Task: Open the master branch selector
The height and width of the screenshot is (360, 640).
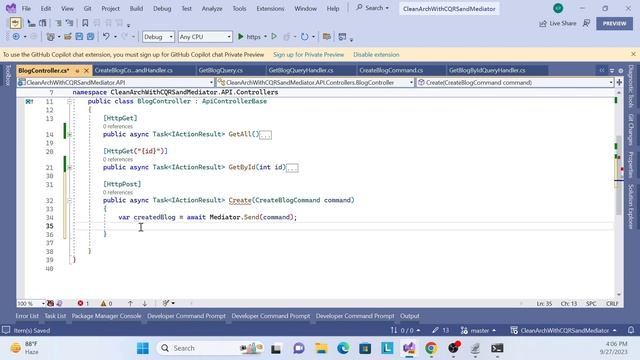Action: [x=478, y=330]
